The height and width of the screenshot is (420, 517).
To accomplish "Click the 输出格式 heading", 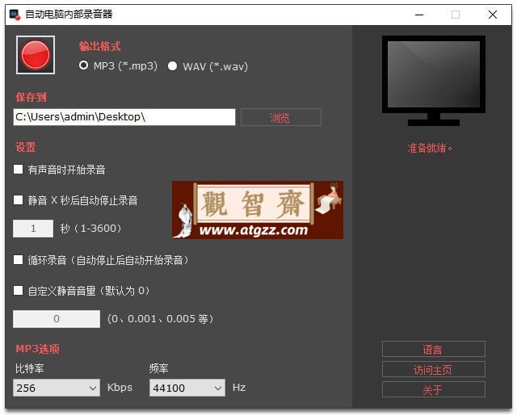I will click(x=99, y=46).
